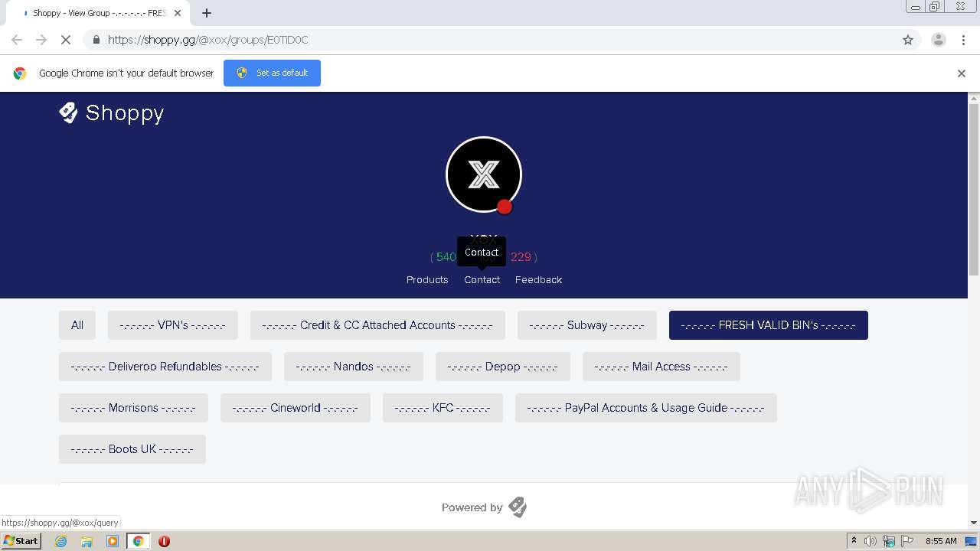This screenshot has width=980, height=551.
Task: Click the browser forward arrow
Action: click(x=41, y=40)
